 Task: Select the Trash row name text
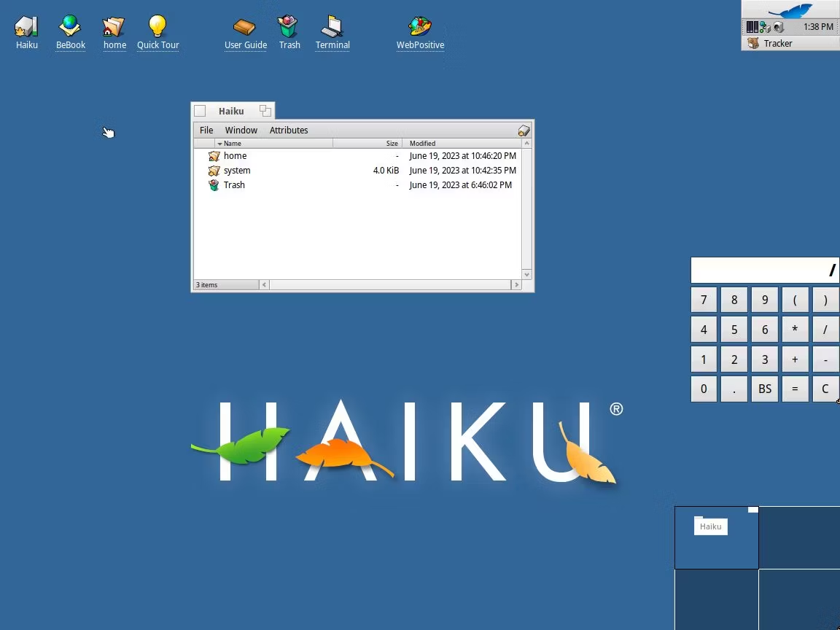[x=234, y=184]
